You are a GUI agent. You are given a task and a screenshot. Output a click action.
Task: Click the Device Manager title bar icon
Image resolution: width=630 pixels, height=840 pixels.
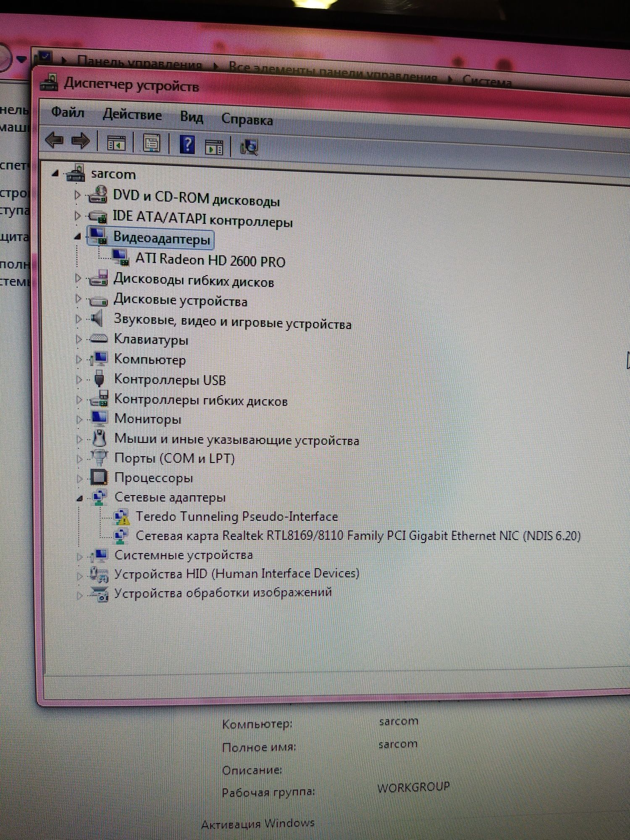point(49,83)
